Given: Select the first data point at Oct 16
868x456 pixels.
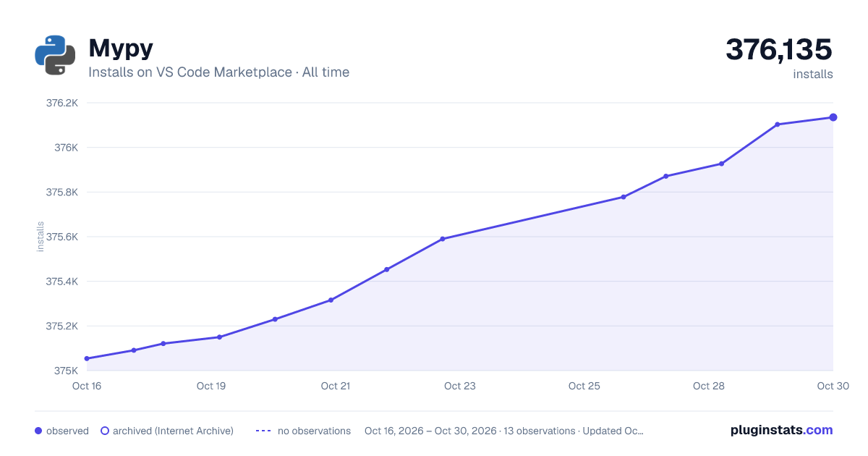Looking at the screenshot, I should pos(87,358).
